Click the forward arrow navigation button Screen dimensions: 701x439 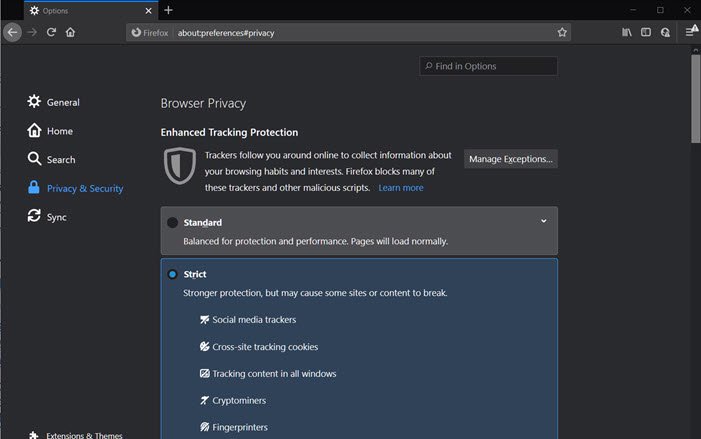(x=32, y=32)
